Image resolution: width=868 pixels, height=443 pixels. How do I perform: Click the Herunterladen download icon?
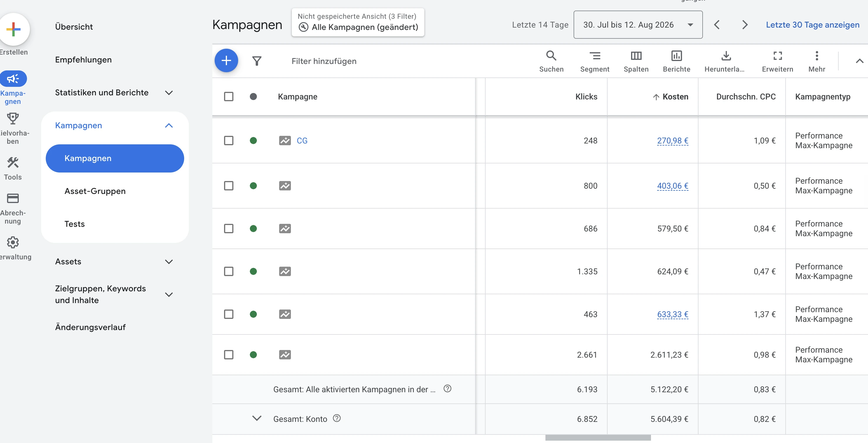pyautogui.click(x=726, y=56)
